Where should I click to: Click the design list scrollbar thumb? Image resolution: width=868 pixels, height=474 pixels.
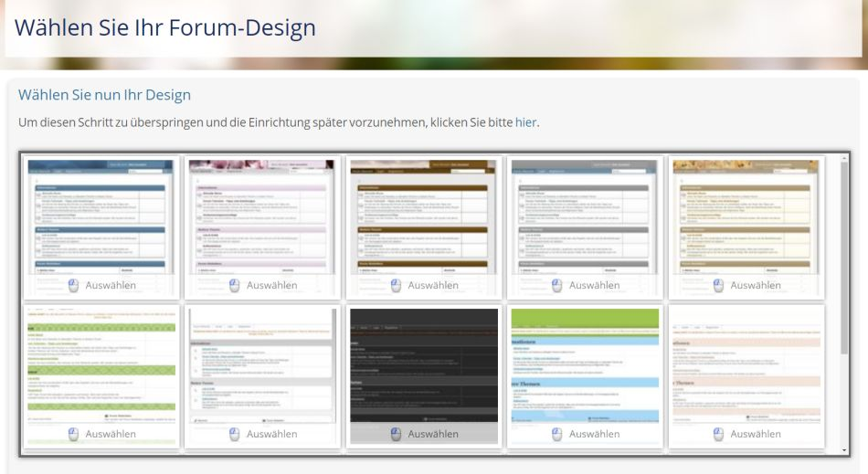844,258
